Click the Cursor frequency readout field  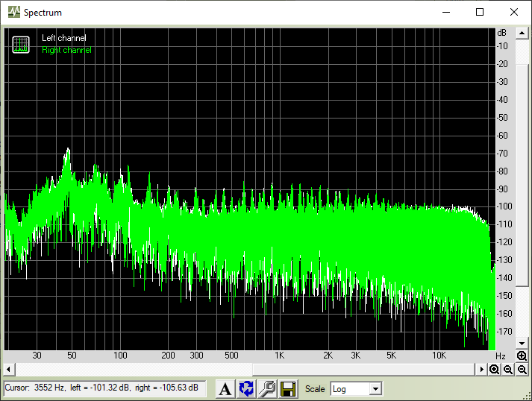104,388
